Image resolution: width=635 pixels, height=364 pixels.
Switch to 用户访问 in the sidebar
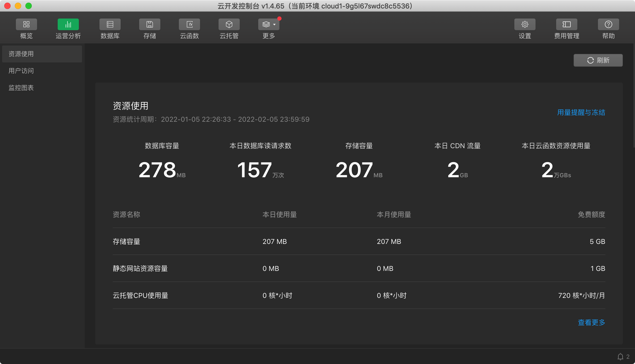point(21,71)
